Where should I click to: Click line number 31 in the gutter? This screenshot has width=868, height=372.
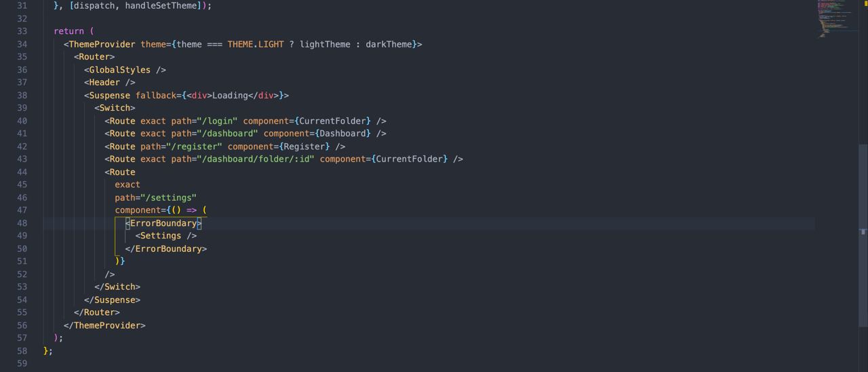point(22,5)
